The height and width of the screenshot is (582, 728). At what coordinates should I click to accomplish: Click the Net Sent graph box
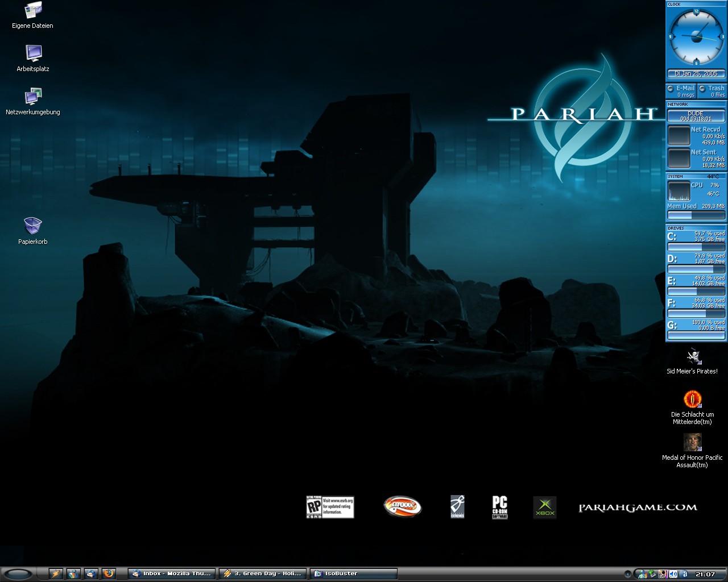coord(679,159)
